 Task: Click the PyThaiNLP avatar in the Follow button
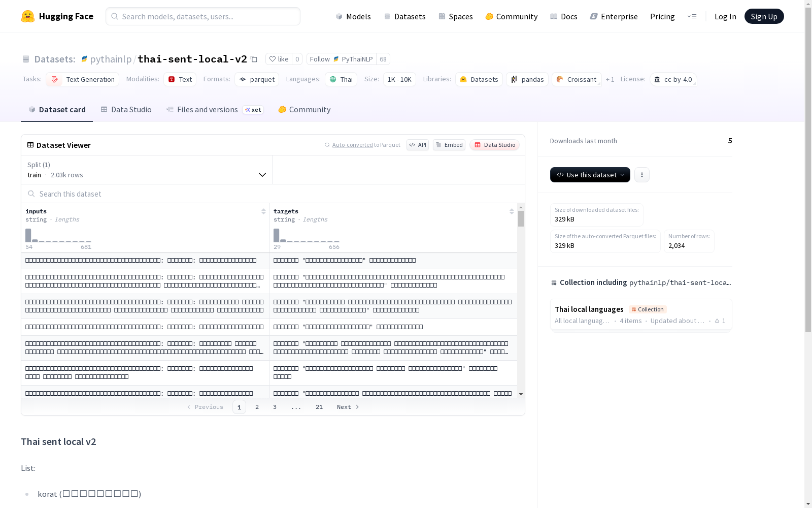pyautogui.click(x=336, y=59)
